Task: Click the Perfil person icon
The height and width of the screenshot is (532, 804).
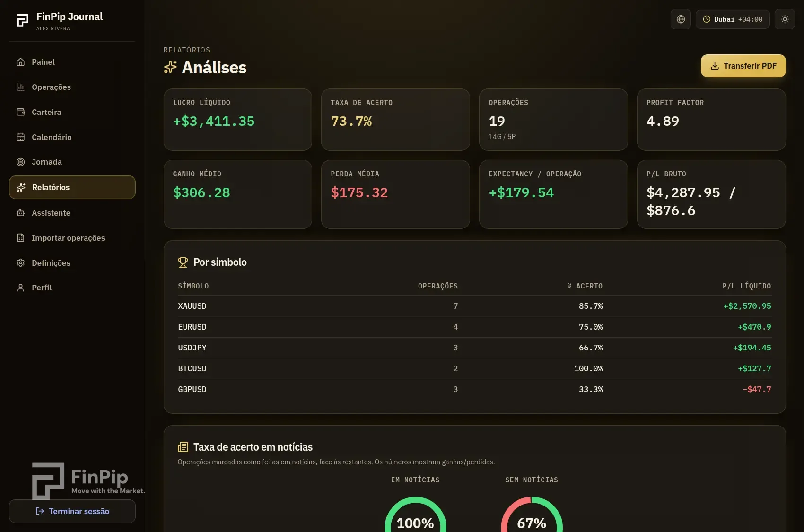Action: (21, 288)
